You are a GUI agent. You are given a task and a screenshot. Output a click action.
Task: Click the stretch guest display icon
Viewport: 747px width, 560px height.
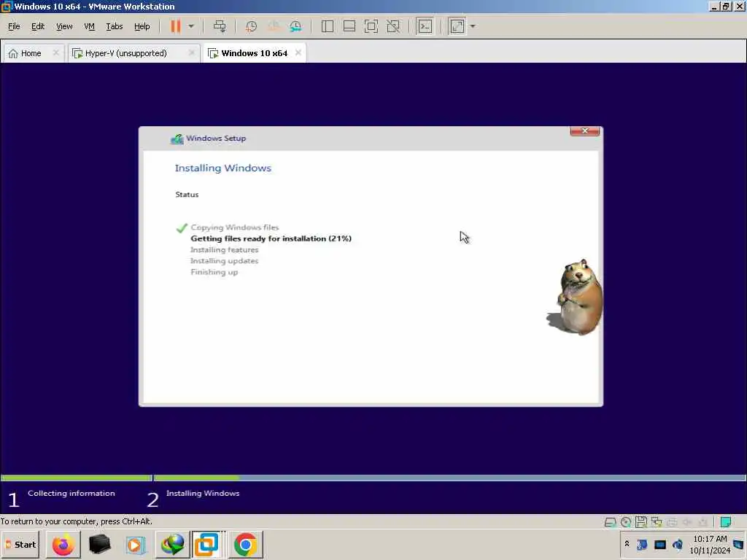click(x=457, y=26)
